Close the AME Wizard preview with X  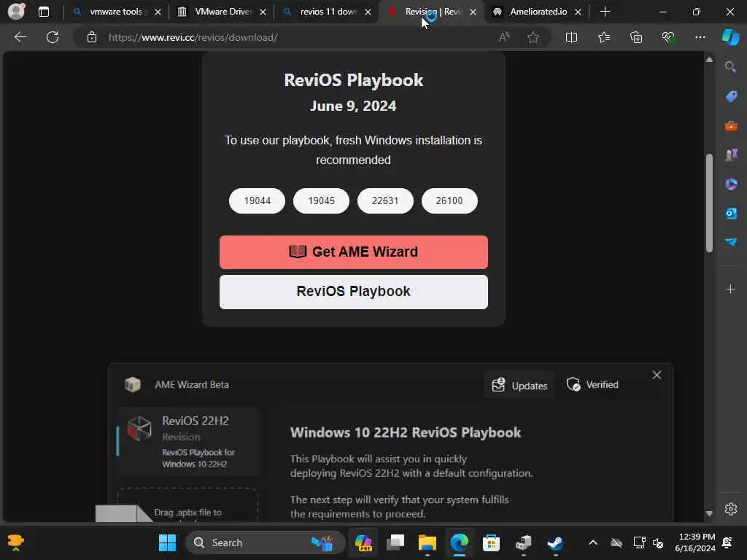[x=657, y=376]
